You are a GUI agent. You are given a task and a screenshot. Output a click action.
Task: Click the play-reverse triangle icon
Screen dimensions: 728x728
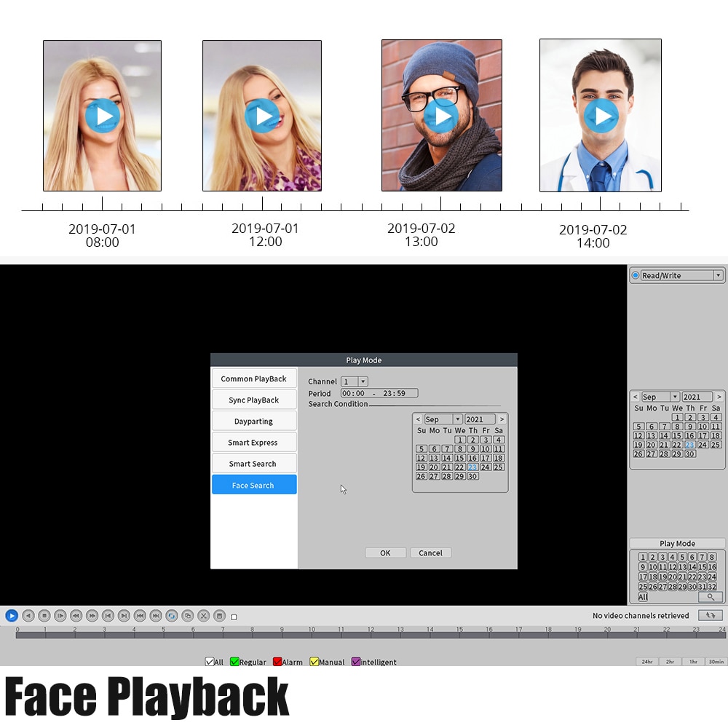tap(28, 616)
